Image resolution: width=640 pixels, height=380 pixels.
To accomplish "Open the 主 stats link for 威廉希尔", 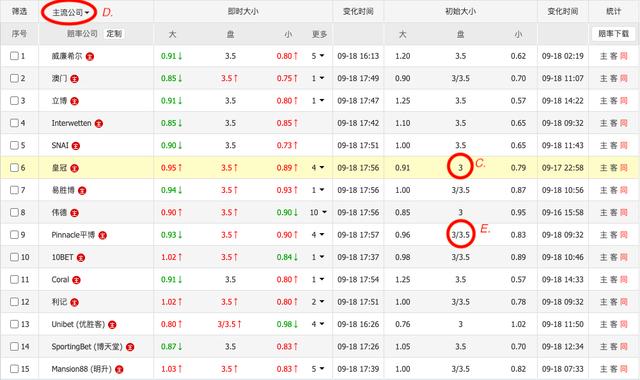I will pyautogui.click(x=604, y=56).
